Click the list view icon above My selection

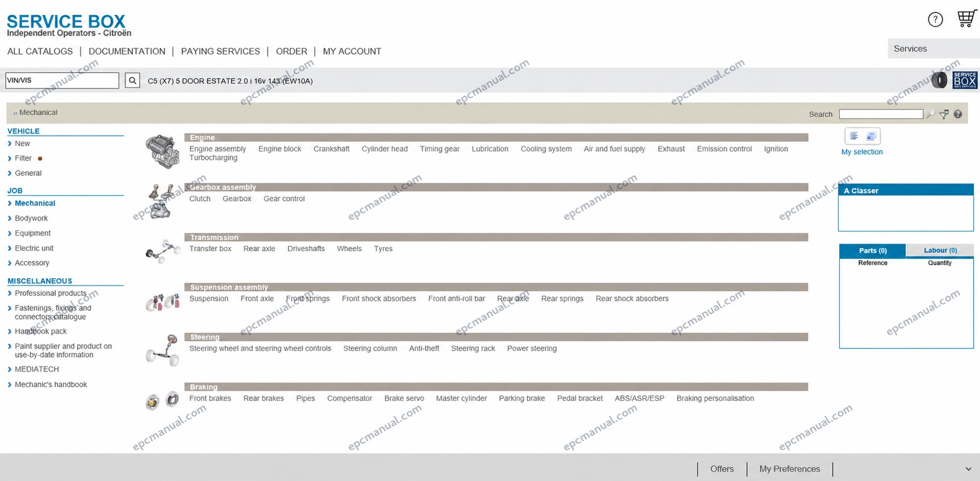point(854,136)
